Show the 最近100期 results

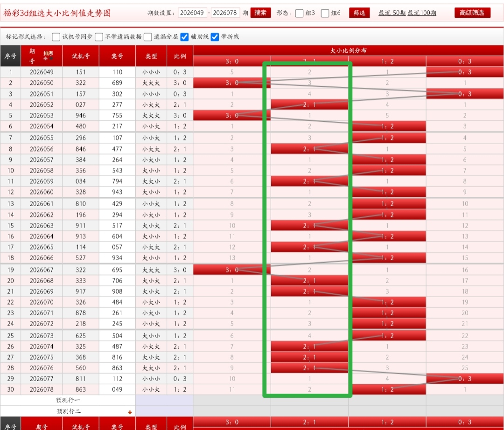tap(422, 13)
